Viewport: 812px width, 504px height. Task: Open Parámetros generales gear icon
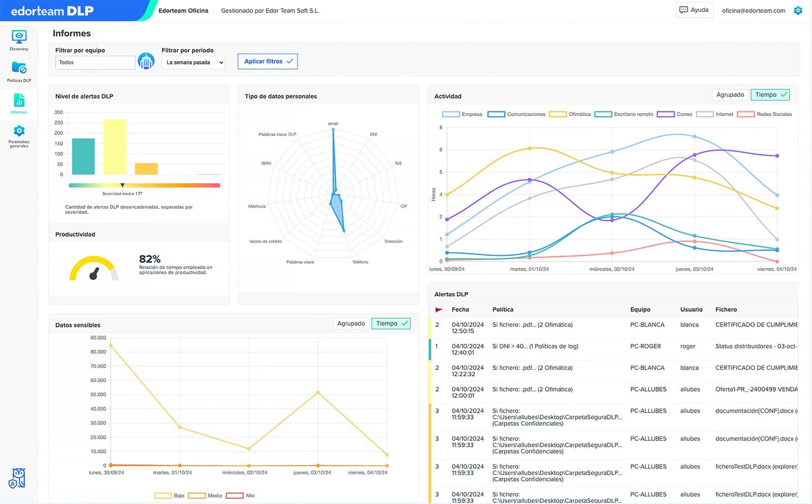[x=19, y=131]
